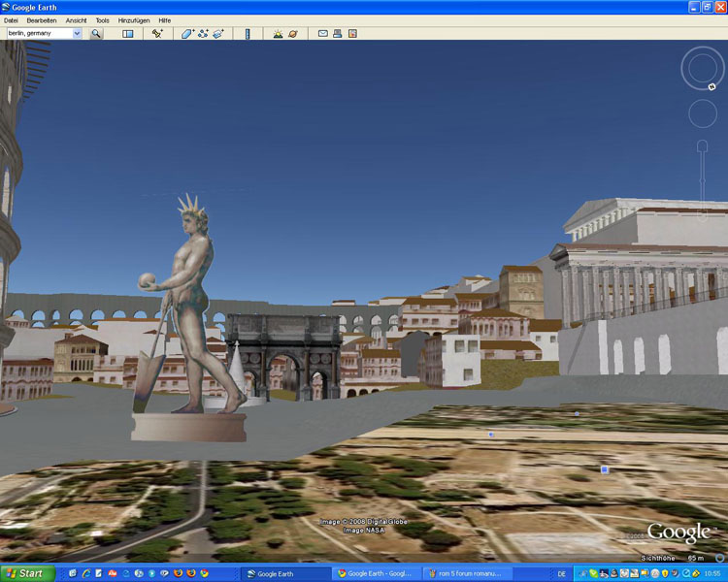
Task: Add a polygon using toolbar icon
Action: (187, 33)
